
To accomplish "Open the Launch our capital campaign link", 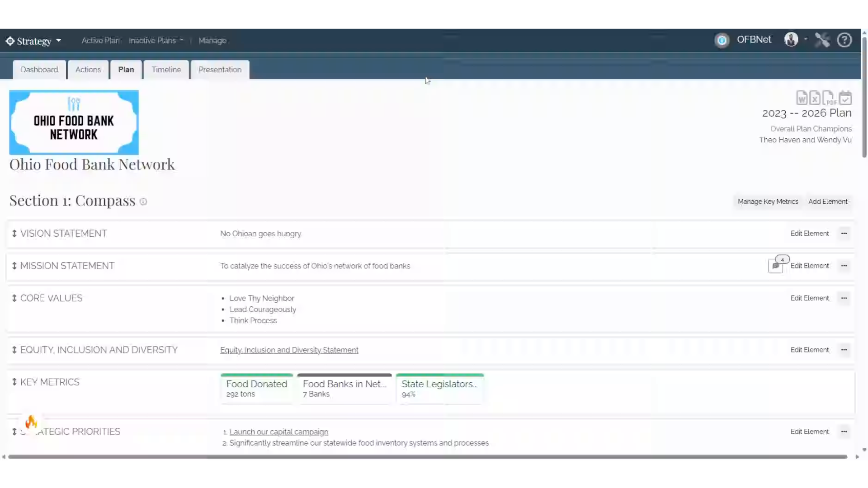I will point(279,432).
